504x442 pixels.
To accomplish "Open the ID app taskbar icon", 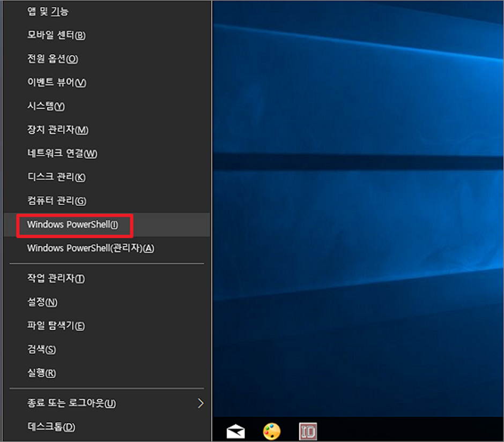I will click(x=308, y=431).
